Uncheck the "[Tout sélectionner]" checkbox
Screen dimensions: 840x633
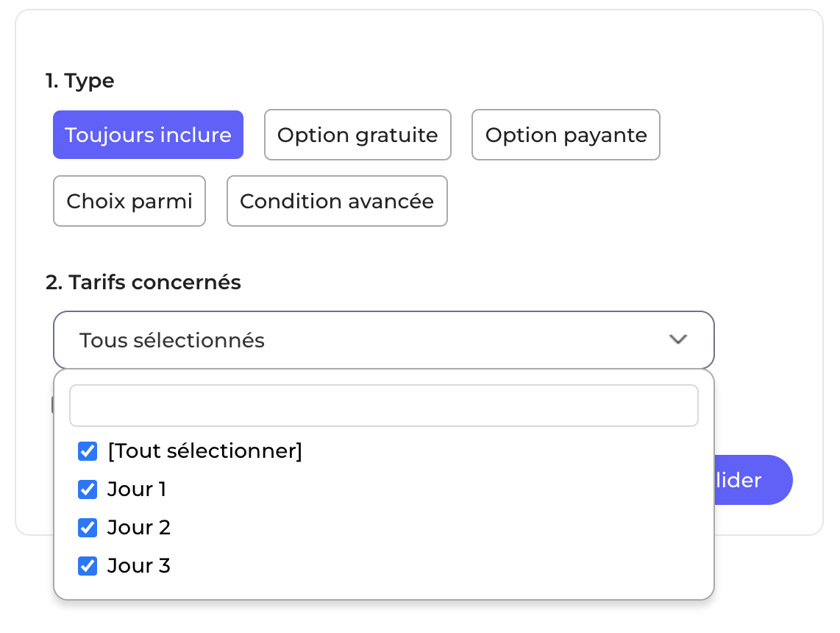(x=88, y=451)
